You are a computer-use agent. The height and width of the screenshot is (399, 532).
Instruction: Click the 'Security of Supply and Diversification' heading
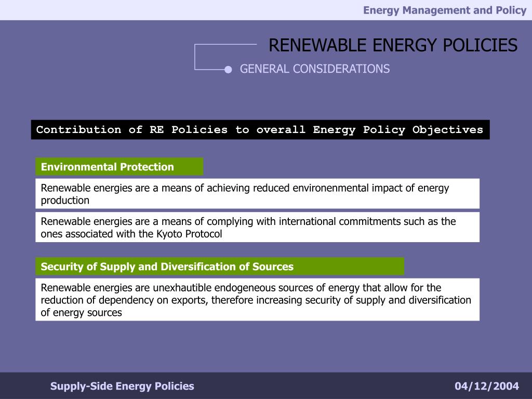(220, 267)
